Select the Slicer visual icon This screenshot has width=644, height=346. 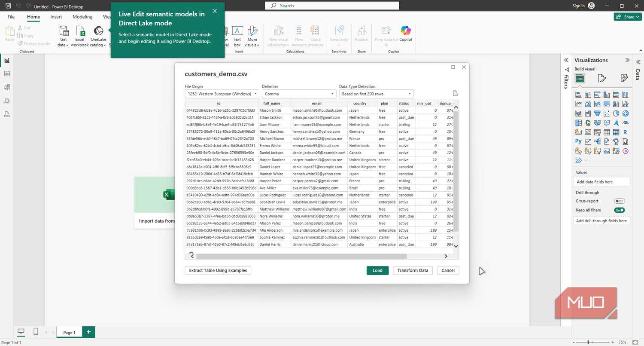[597, 132]
